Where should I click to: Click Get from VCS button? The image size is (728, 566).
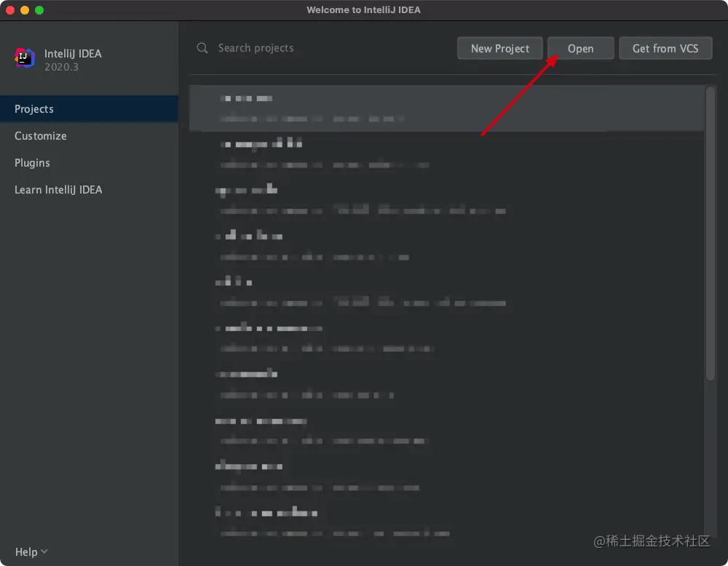tap(665, 48)
